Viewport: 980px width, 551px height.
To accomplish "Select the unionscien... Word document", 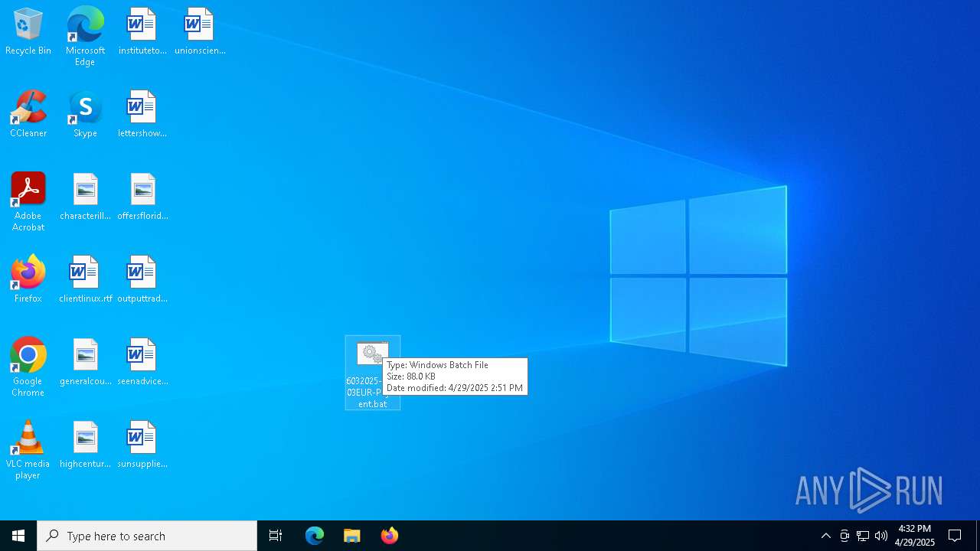I will click(x=200, y=31).
